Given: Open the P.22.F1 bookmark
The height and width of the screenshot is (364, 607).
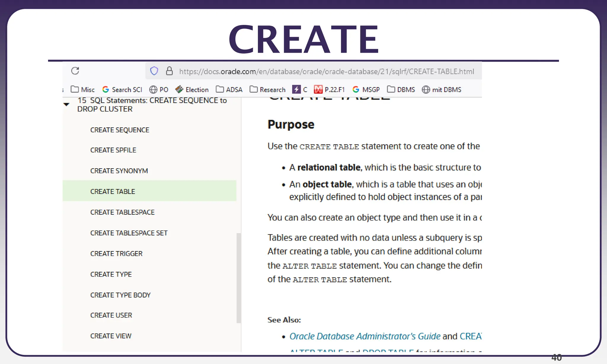Looking at the screenshot, I should pos(330,89).
